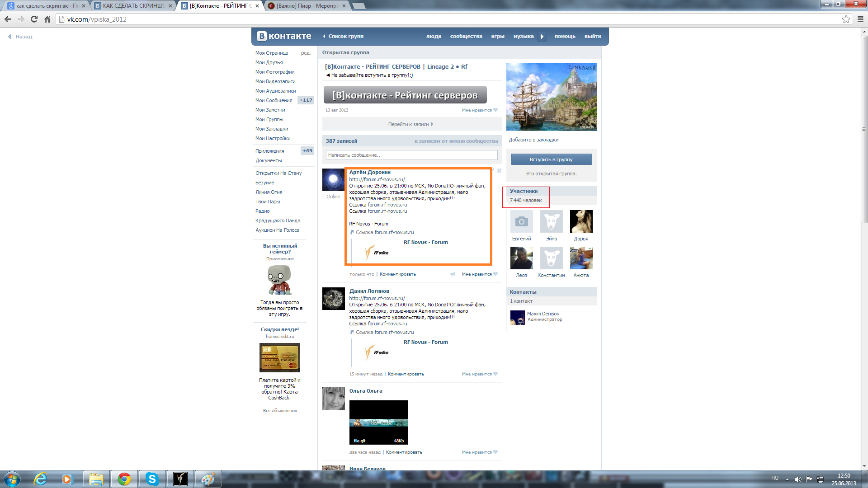The image size is (868, 488).
Task: Click the page vertical scrollbar
Action: tap(864, 129)
